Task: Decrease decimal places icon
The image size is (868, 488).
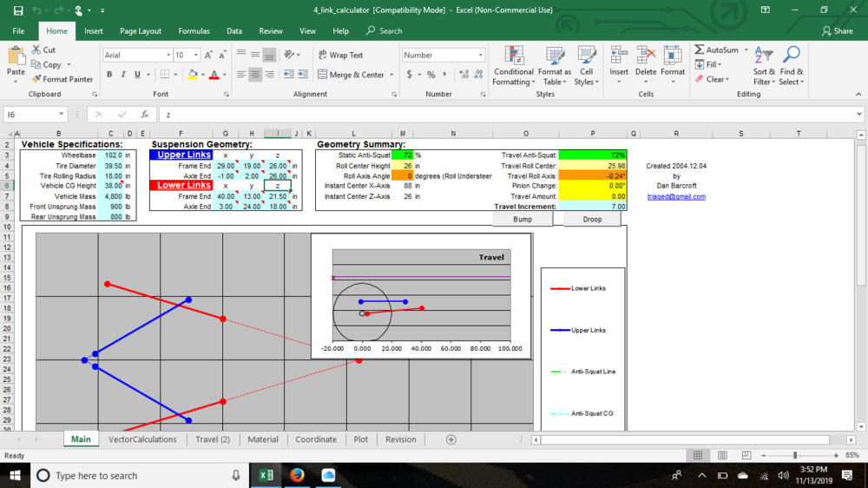Action: [478, 74]
